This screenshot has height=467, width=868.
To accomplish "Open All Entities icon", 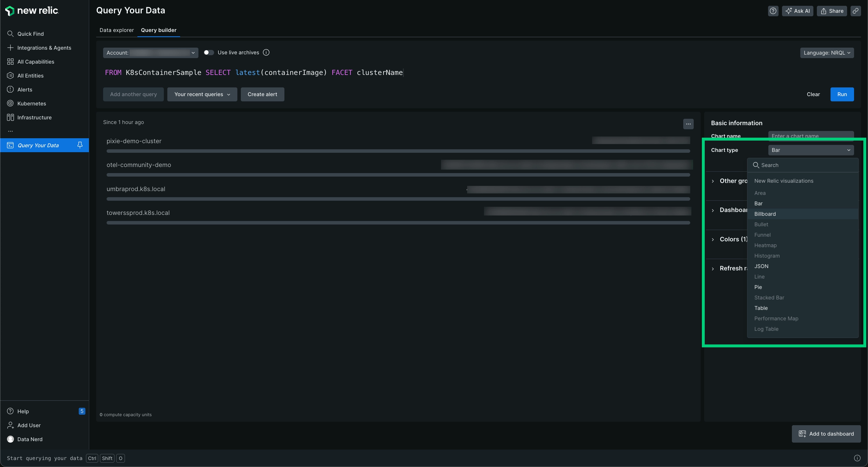I will tap(10, 76).
